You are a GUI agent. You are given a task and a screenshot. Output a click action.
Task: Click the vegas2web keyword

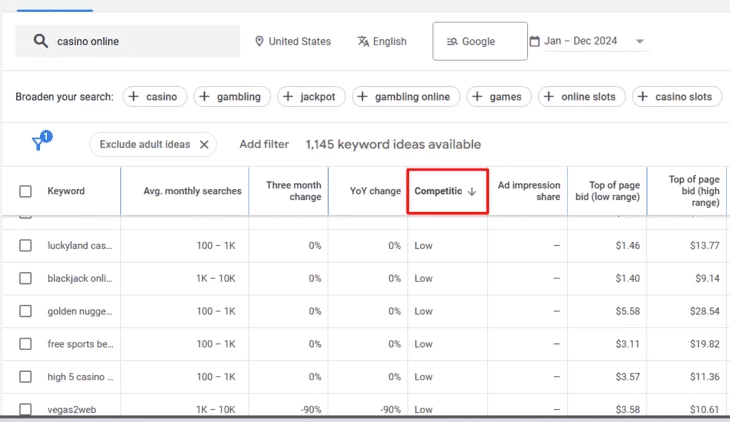tap(72, 409)
